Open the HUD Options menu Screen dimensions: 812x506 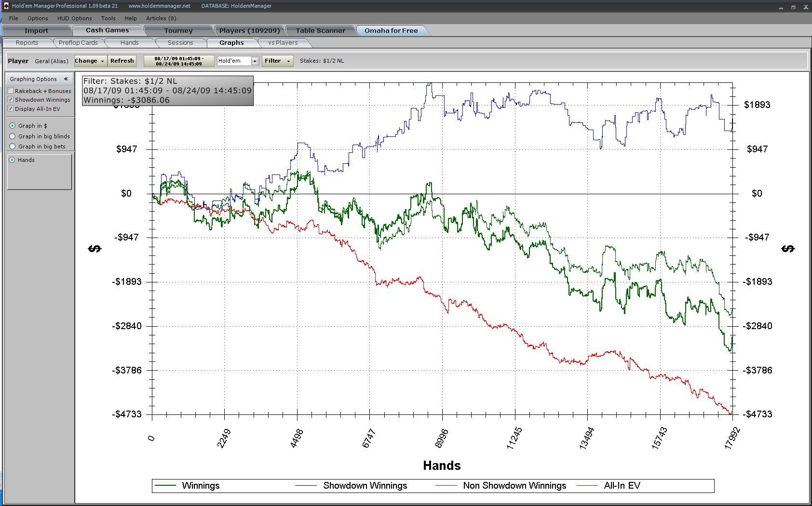tap(74, 18)
